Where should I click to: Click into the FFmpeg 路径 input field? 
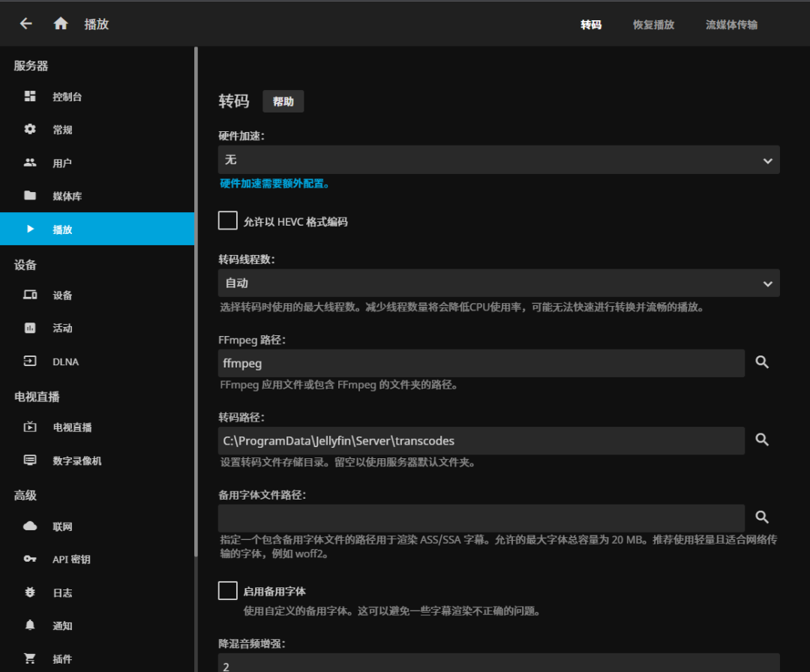pyautogui.click(x=481, y=363)
